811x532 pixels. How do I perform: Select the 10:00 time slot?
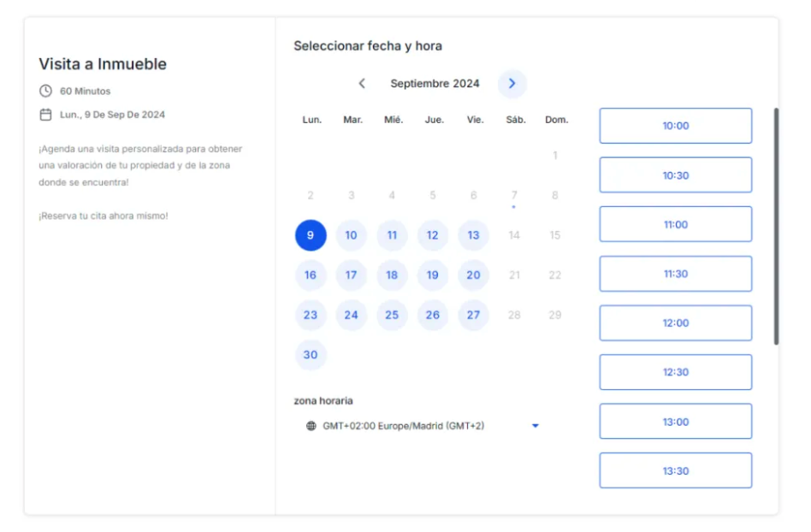point(675,126)
